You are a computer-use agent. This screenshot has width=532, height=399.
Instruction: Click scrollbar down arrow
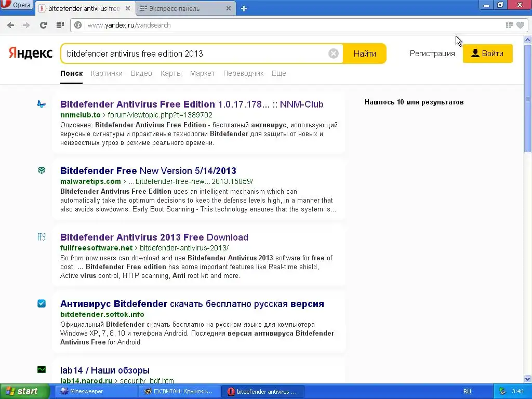click(x=528, y=379)
